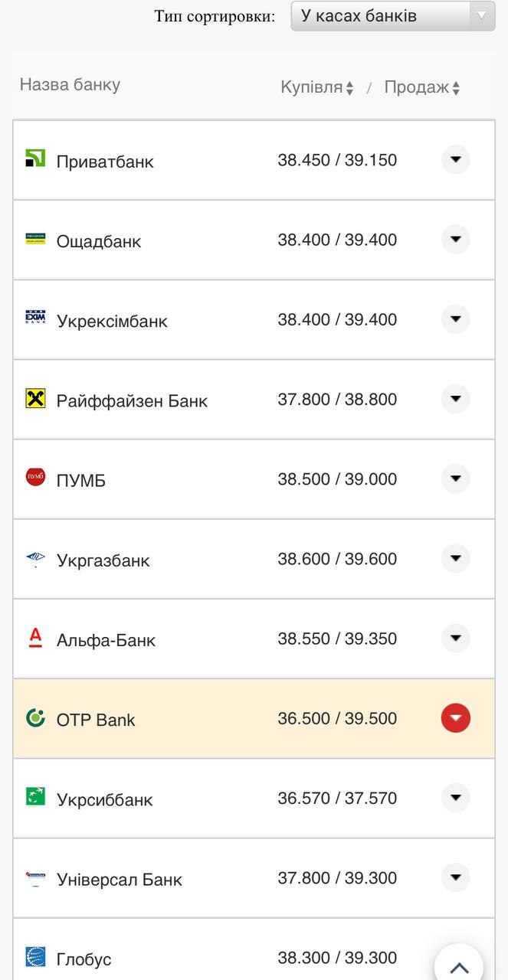
Task: Click the Глобус bank logo icon
Action: point(35,956)
